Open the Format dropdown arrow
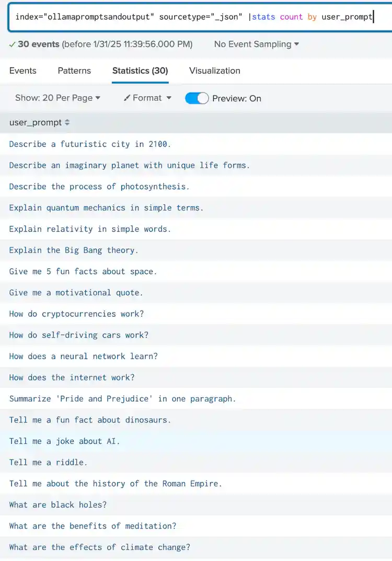This screenshot has height=561, width=392. click(169, 98)
